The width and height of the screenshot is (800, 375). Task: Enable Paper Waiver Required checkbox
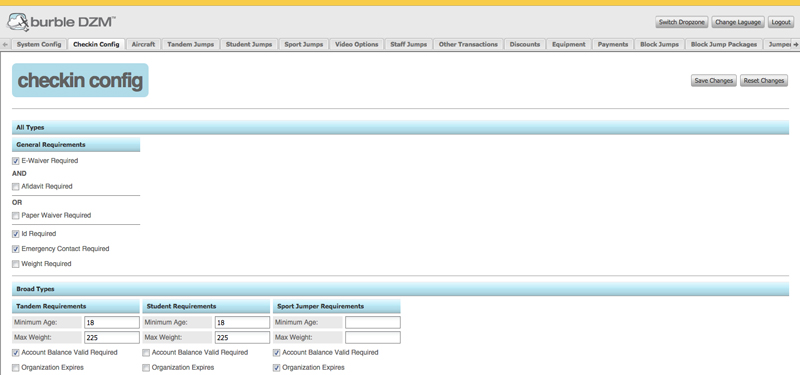pyautogui.click(x=16, y=216)
